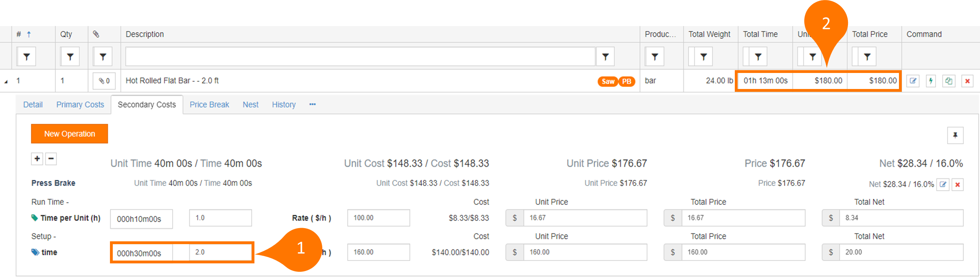Remove the Press Brake operation
The image size is (980, 279).
pos(958,184)
